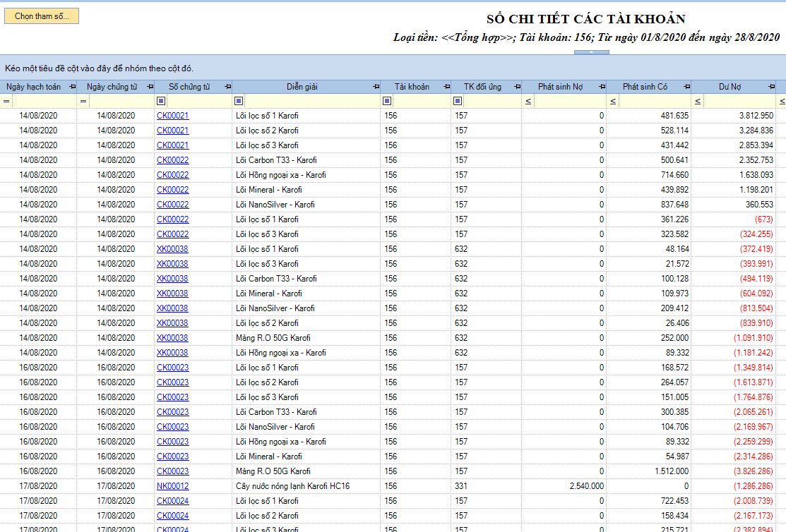Screen dimensions: 786x532
Task: Open filter operator for Số chứng từ
Action: (x=161, y=102)
